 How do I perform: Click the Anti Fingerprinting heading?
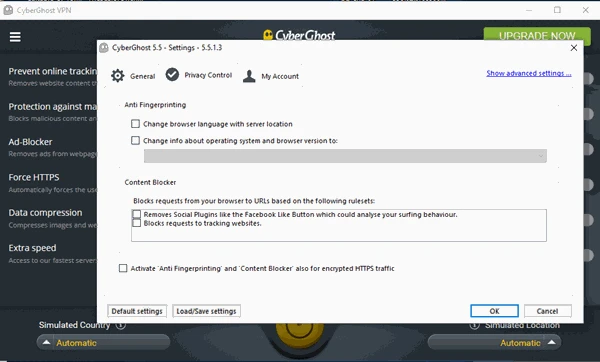pyautogui.click(x=155, y=105)
